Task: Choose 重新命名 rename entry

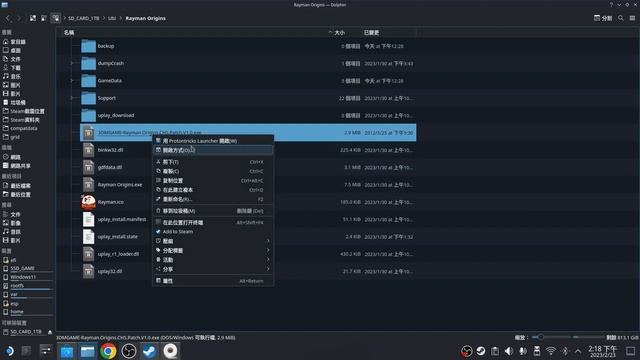Action: tap(213, 200)
